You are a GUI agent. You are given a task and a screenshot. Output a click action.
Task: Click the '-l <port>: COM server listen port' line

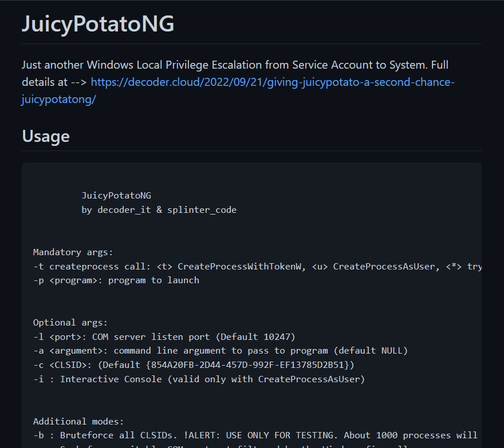(164, 336)
